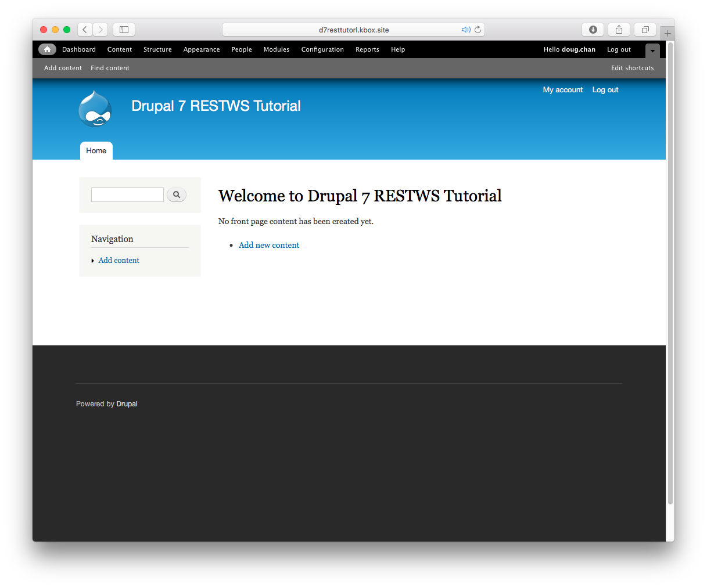707x588 pixels.
Task: Open the Modules admin menu
Action: point(277,49)
